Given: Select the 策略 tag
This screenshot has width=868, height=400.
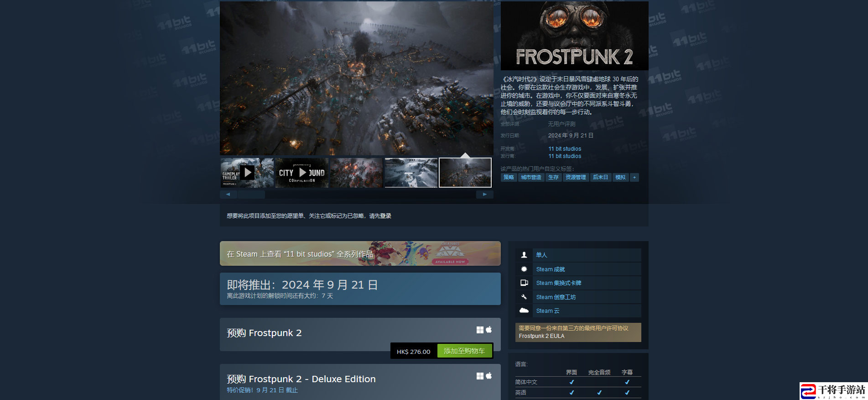Looking at the screenshot, I should [x=509, y=178].
